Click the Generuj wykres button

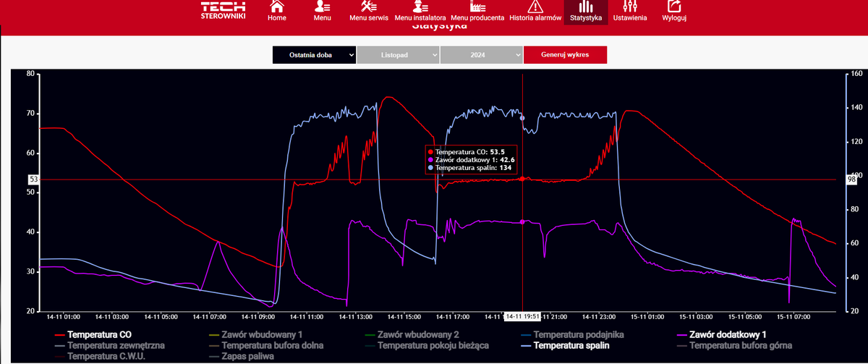coord(565,55)
